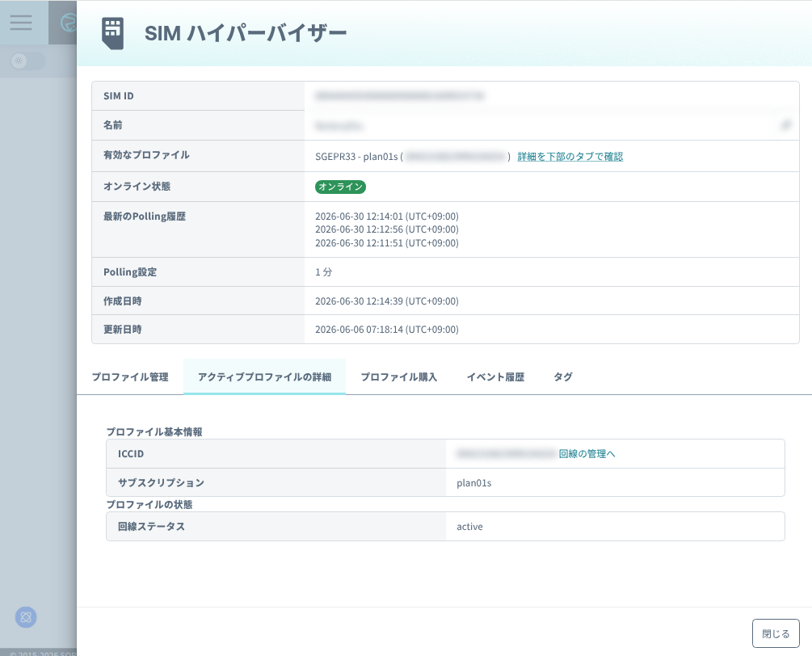The height and width of the screenshot is (656, 812).
Task: Click the SIM ハイパーバイザー title
Action: click(x=246, y=33)
